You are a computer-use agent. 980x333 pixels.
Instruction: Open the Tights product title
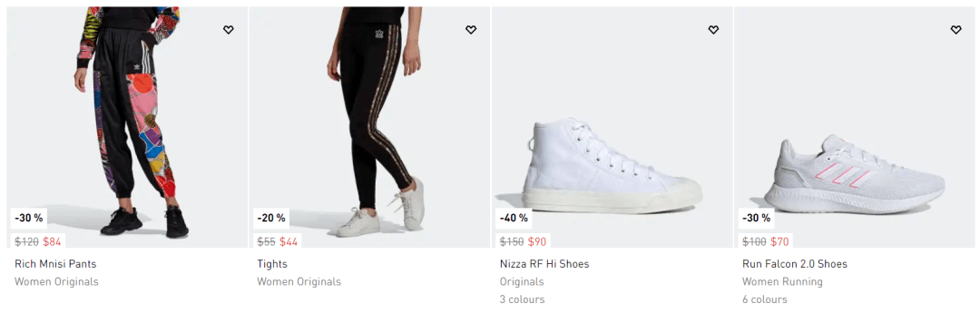pos(272,264)
